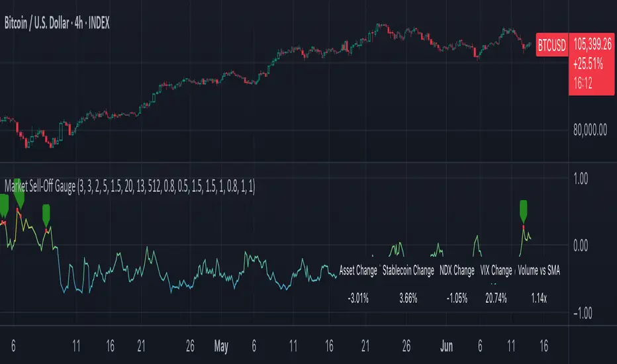Click the -1.00 gauge scale label

pyautogui.click(x=588, y=313)
